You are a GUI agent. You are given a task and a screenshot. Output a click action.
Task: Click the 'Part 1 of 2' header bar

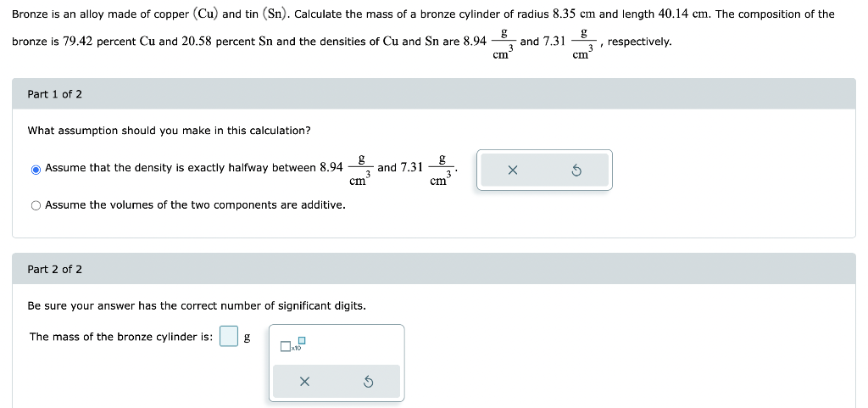point(434,94)
